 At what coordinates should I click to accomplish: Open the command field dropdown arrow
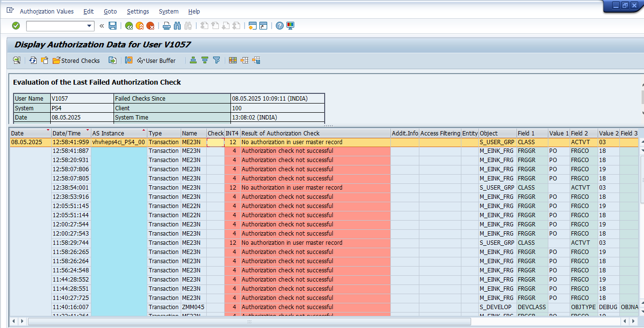click(89, 26)
